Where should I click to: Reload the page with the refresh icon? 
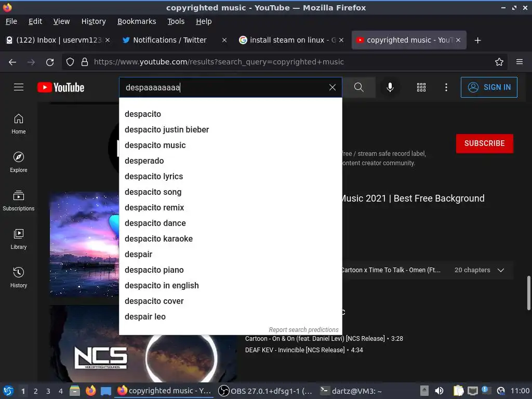point(50,62)
